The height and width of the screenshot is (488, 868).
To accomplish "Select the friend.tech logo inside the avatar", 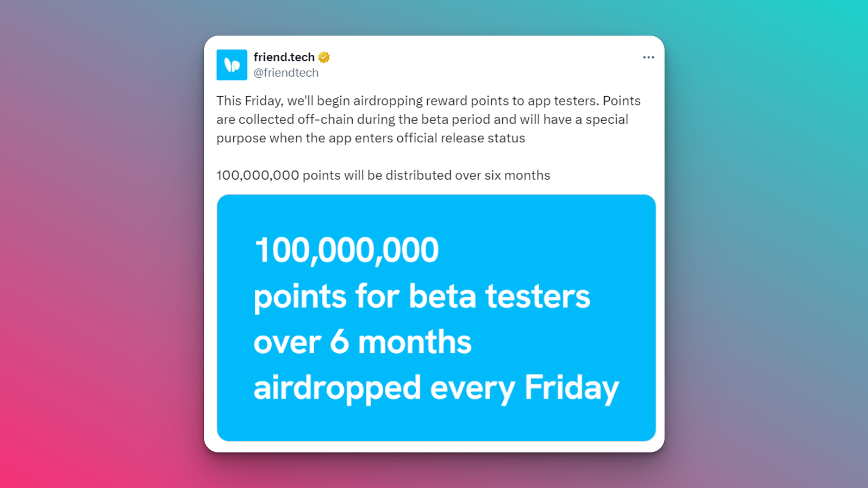I will 232,64.
